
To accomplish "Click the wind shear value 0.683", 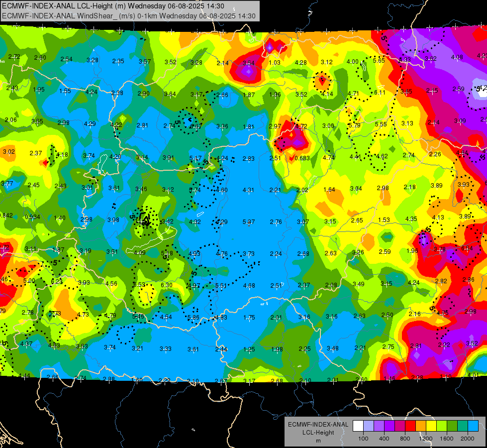I will click(x=302, y=158).
